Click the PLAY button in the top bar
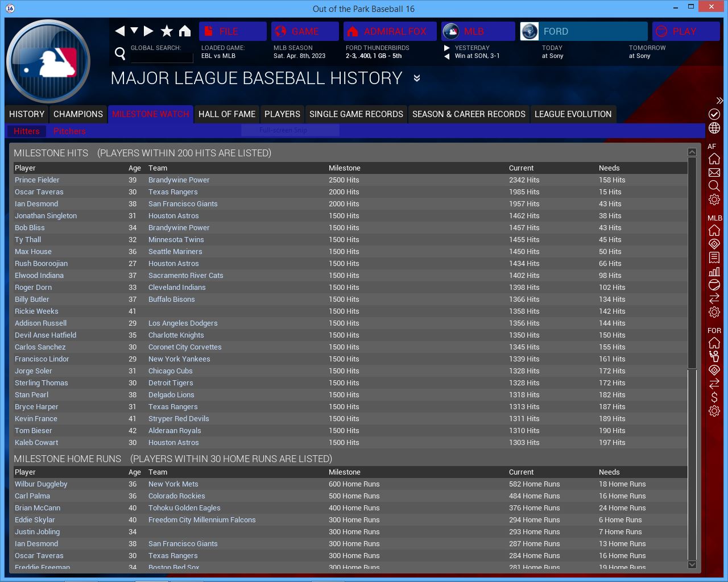This screenshot has height=582, width=728. (685, 31)
